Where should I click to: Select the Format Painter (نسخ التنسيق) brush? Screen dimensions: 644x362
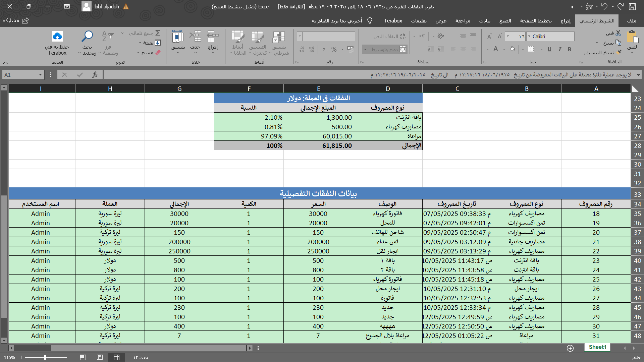click(x=619, y=52)
